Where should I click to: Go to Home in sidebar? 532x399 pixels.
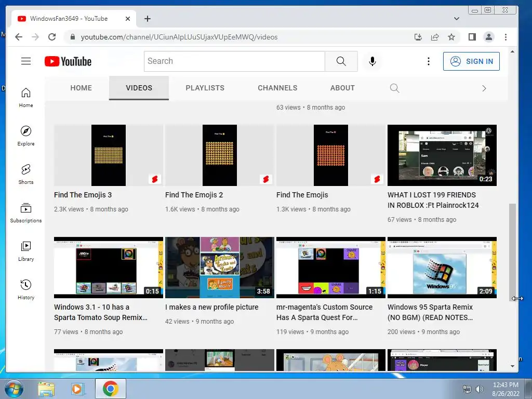click(26, 98)
